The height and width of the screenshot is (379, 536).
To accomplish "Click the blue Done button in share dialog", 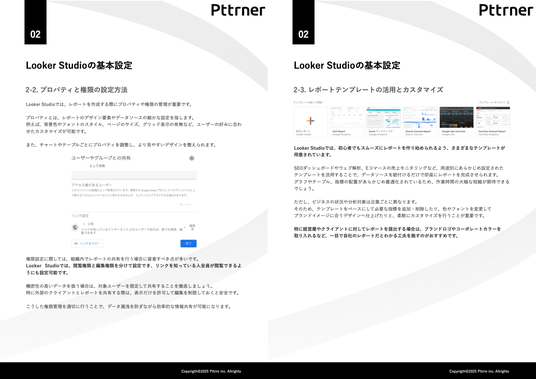I will pos(188,243).
